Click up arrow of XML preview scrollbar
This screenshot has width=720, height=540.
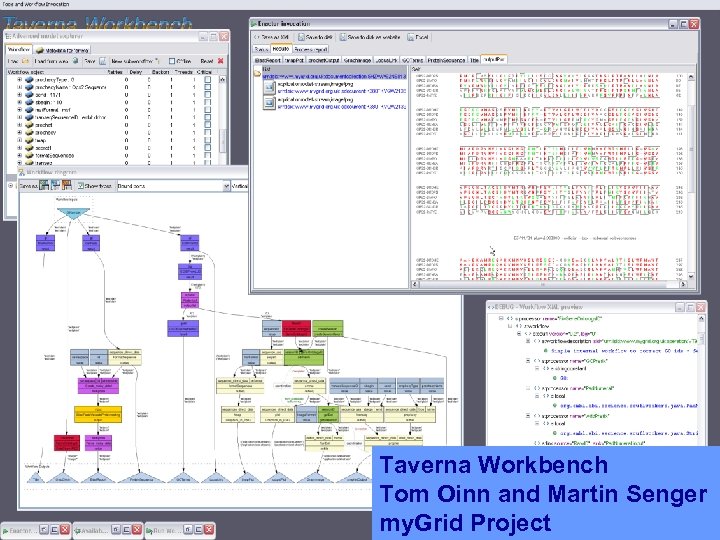[x=701, y=318]
